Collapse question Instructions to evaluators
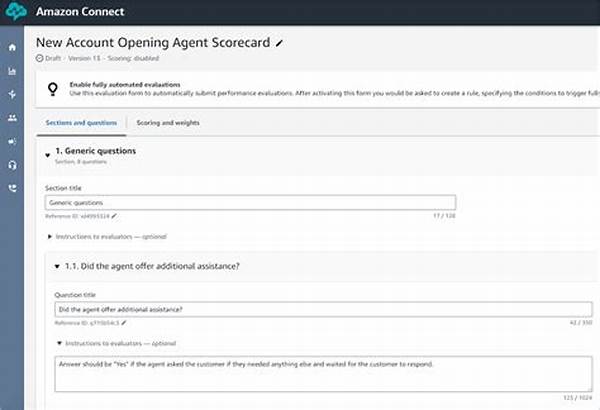The width and height of the screenshot is (600, 410). pyautogui.click(x=59, y=343)
